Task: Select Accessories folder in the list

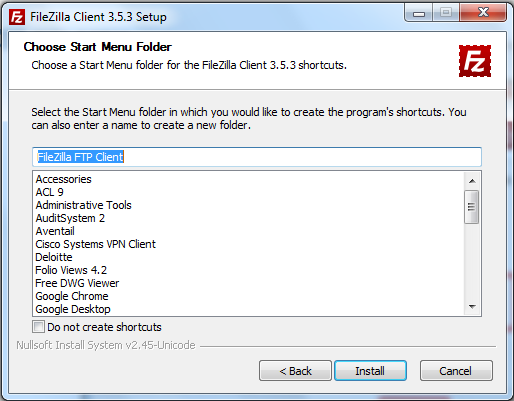Action: (63, 179)
